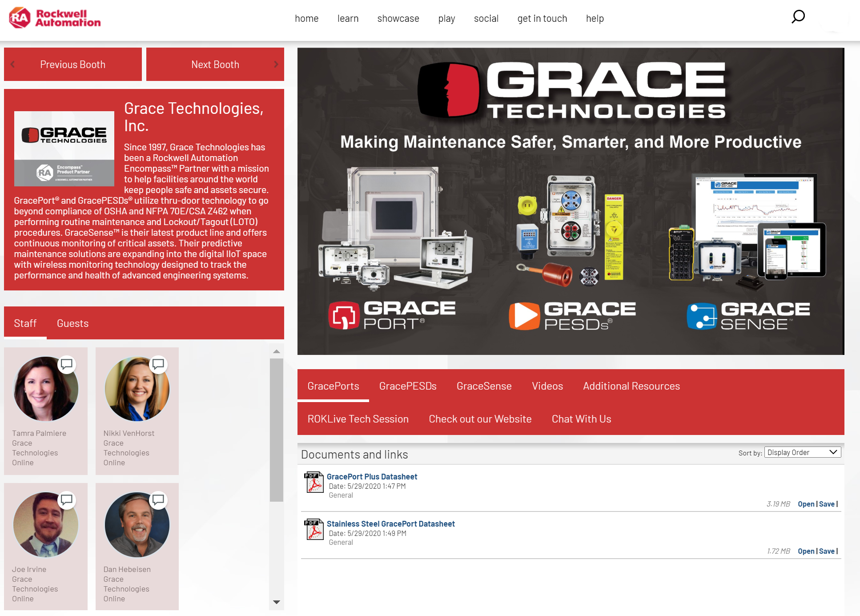Click Tamra Palmiere's profile photo
The width and height of the screenshot is (860, 616).
point(46,389)
